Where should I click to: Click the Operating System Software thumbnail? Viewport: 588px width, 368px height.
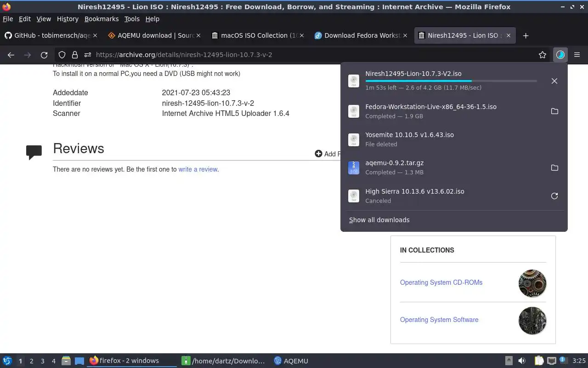(532, 321)
